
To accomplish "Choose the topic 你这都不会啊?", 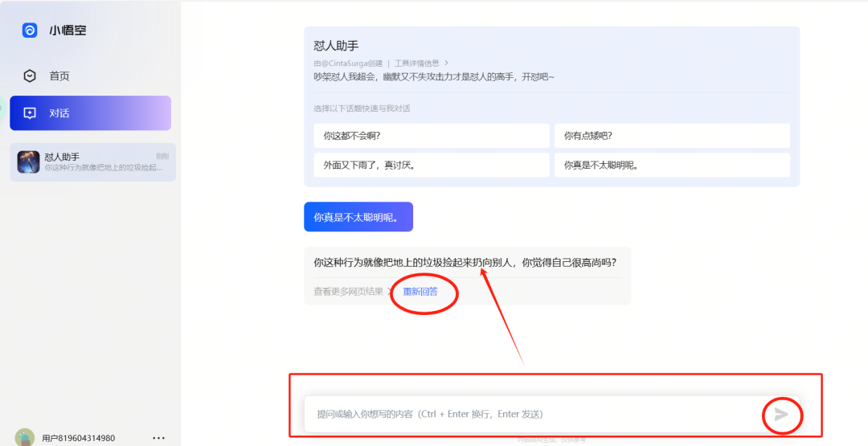I will click(432, 136).
